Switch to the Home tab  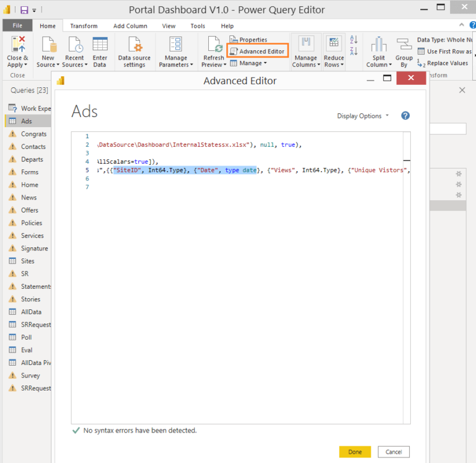(48, 26)
